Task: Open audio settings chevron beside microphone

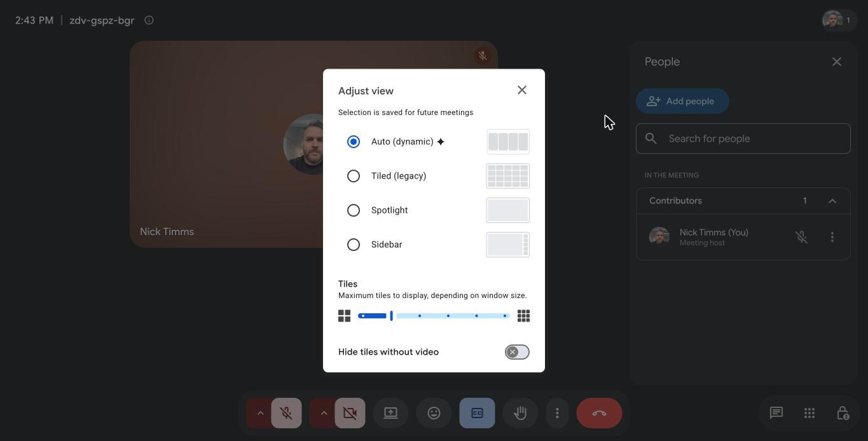Action: point(259,413)
